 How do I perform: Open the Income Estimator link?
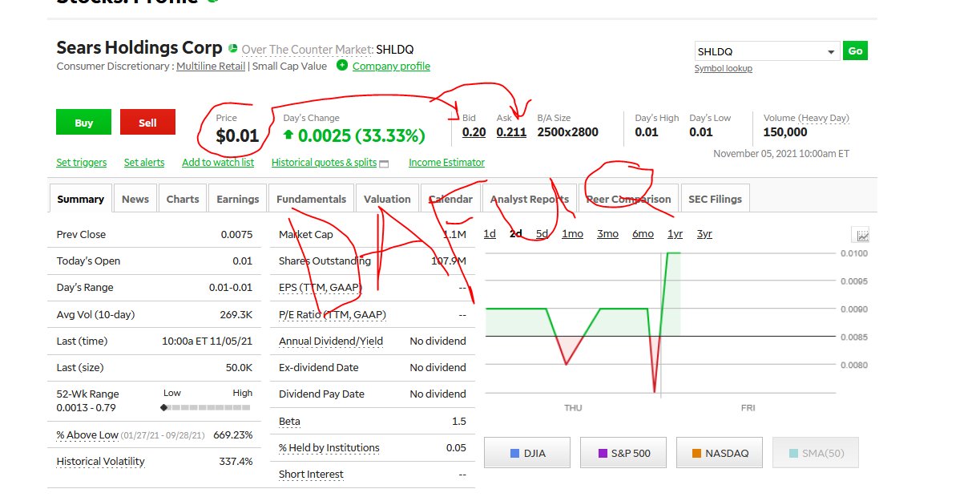click(446, 163)
